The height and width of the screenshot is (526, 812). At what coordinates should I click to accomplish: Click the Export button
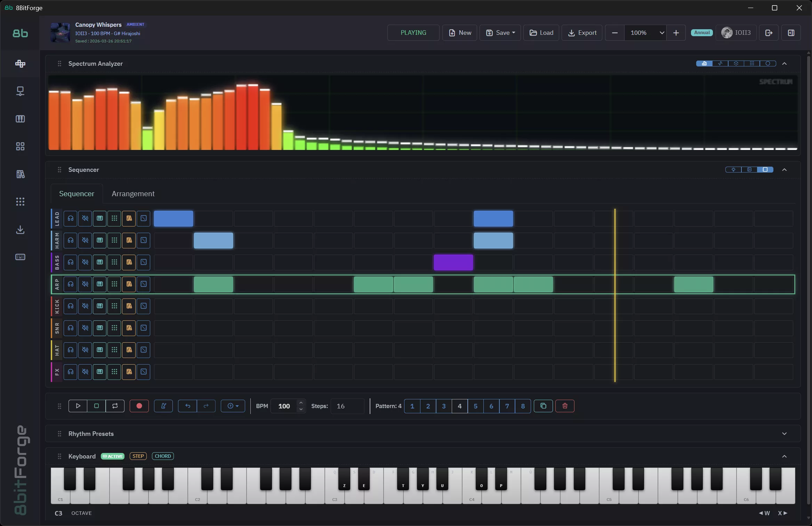(582, 32)
